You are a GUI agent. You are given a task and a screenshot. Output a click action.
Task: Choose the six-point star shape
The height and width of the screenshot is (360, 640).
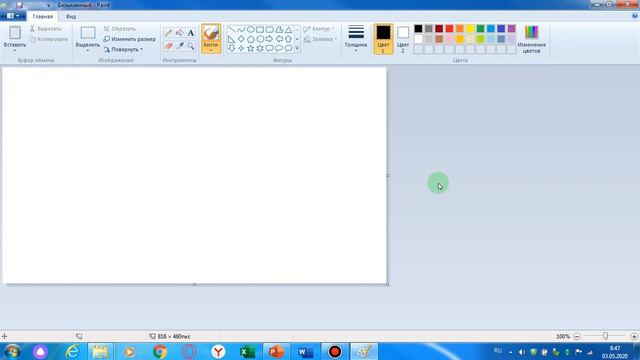pyautogui.click(x=260, y=48)
